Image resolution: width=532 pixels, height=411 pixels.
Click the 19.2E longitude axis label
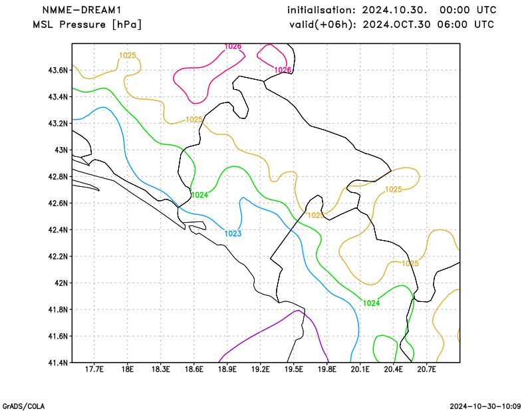(260, 369)
